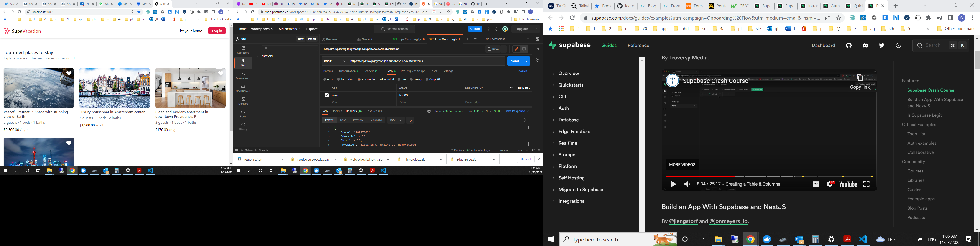Open Monitors in the Postman sidebar
This screenshot has height=246, width=980.
point(243,101)
